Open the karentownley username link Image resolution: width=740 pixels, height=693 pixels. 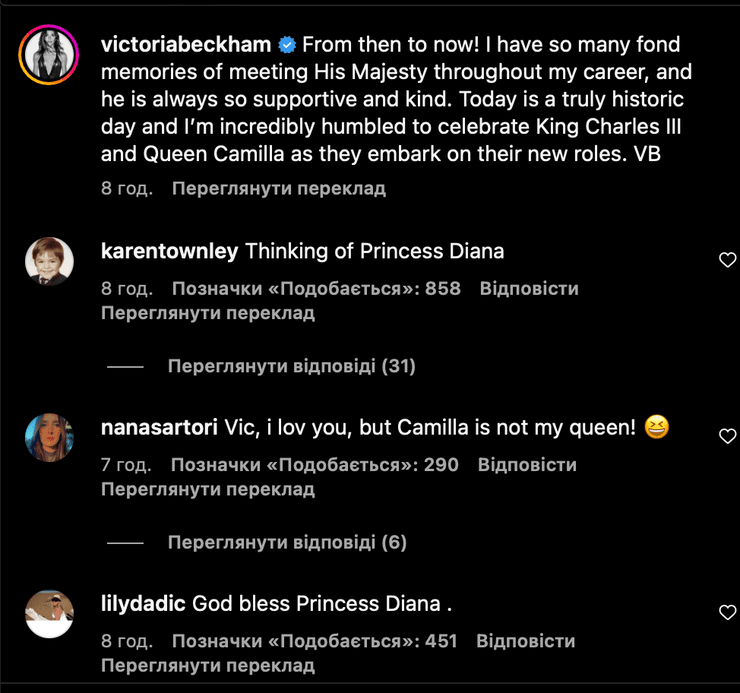coord(170,251)
